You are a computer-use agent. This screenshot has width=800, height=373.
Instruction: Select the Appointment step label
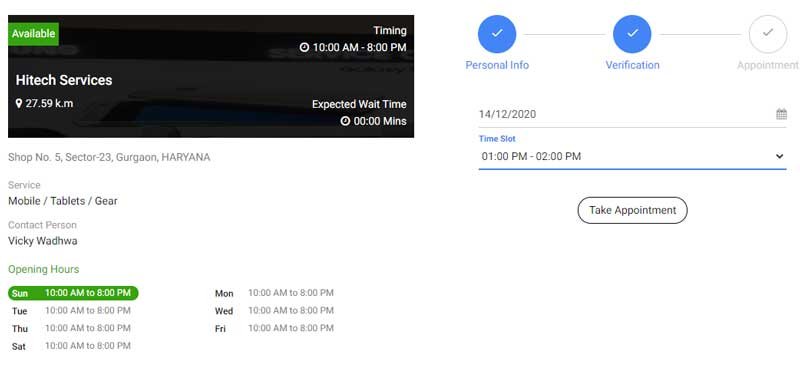click(768, 65)
